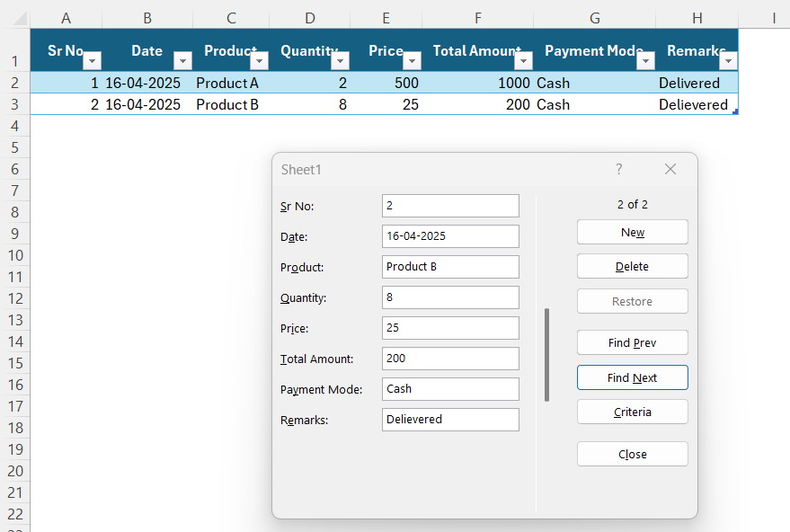Click the form's vertical record scrollbar
790x532 pixels.
point(546,355)
